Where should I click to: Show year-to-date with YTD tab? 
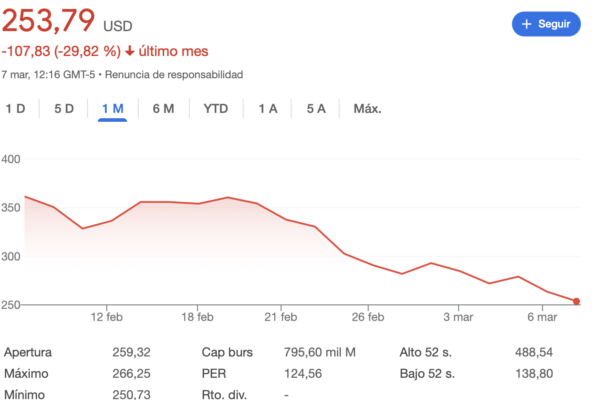[x=216, y=109]
